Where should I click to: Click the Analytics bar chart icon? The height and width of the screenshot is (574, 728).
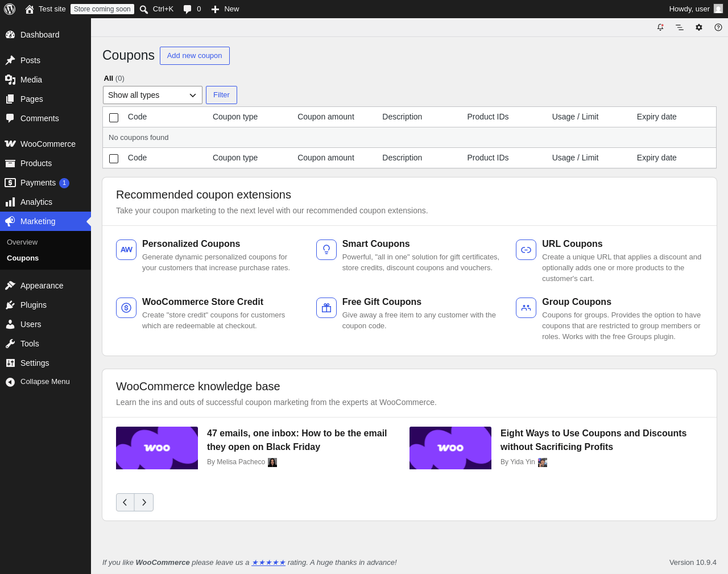click(x=10, y=202)
